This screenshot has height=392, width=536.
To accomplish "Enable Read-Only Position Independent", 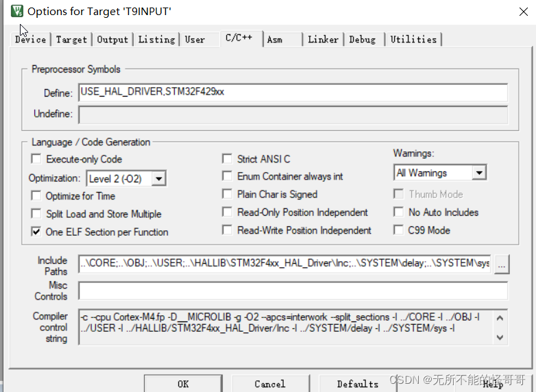I will click(x=227, y=212).
